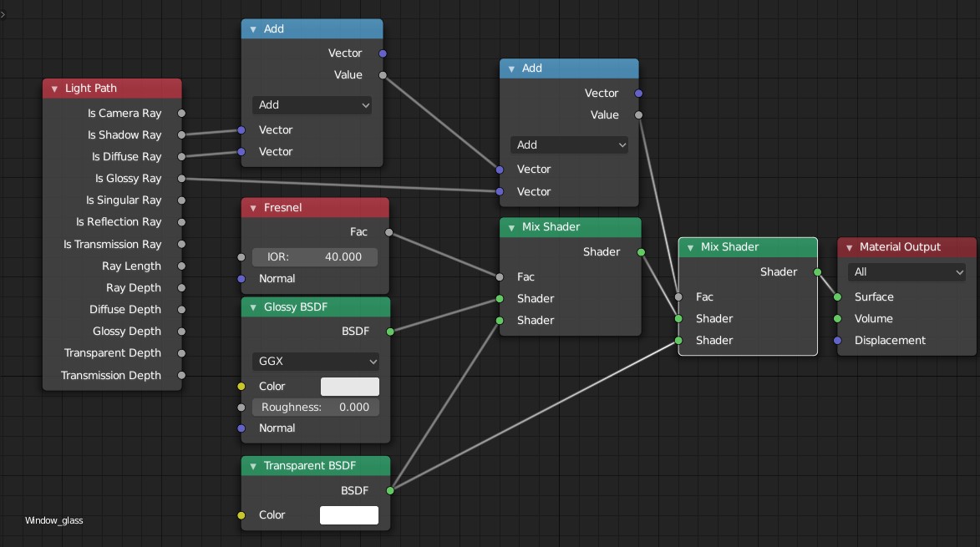Open the All target dropdown in Material Output

906,272
